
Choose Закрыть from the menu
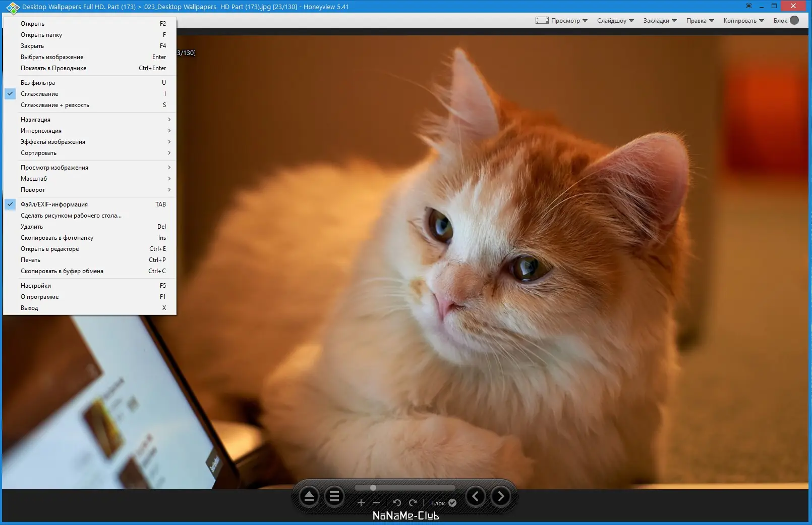click(90, 46)
